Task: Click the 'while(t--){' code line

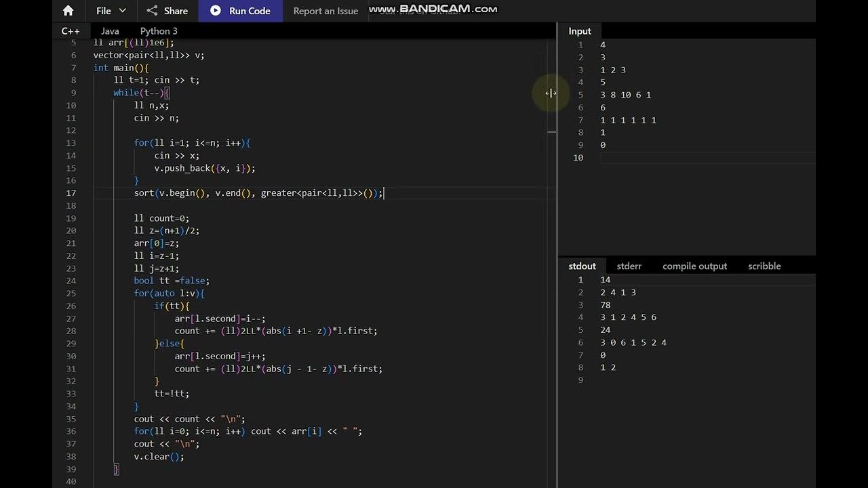Action: point(141,93)
